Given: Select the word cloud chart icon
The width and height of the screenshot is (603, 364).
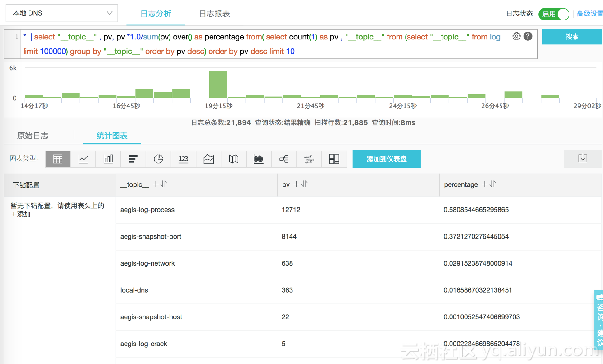Looking at the screenshot, I should [309, 159].
